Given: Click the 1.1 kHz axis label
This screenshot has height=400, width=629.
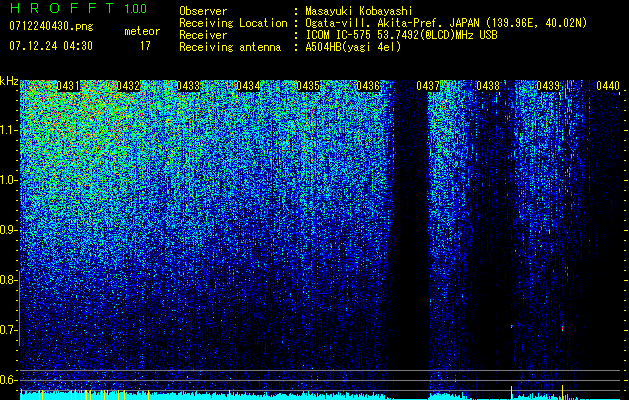Looking at the screenshot, I should tap(8, 130).
